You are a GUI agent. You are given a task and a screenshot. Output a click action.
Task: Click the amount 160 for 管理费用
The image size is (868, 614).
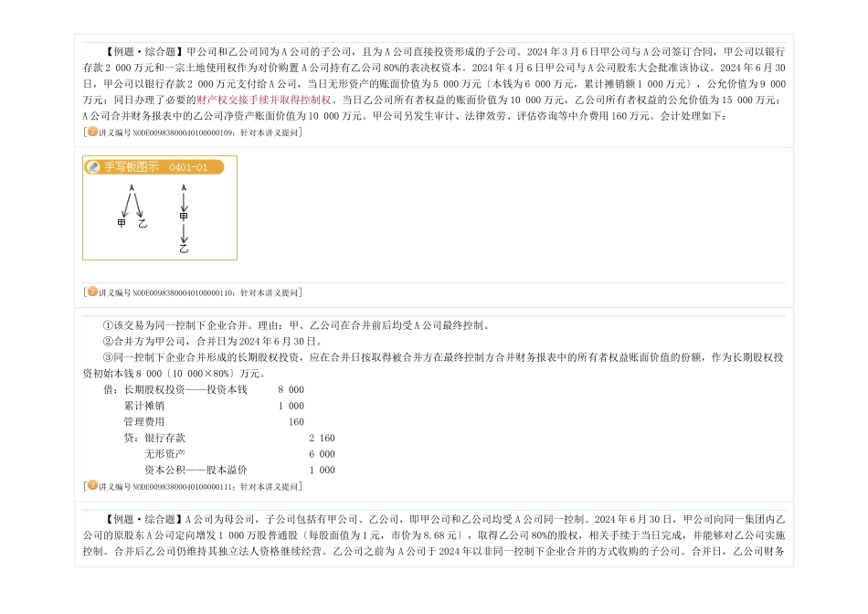coord(297,422)
